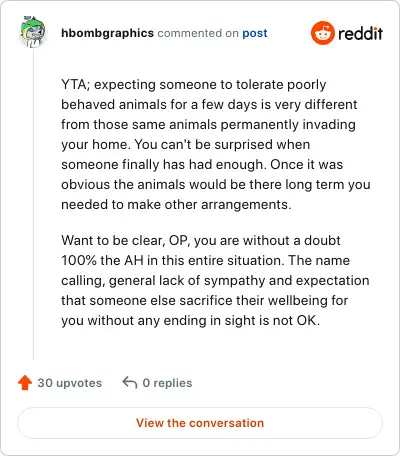Click the phrase "Want to be clear, OP"
The width and height of the screenshot is (400, 456).
[x=125, y=241]
